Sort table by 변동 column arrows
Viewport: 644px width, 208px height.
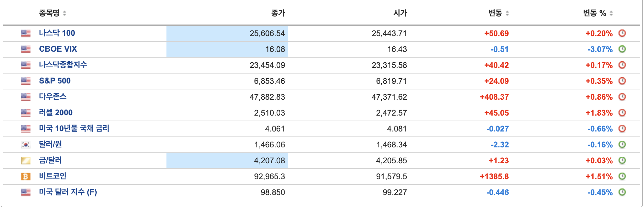pyautogui.click(x=507, y=13)
